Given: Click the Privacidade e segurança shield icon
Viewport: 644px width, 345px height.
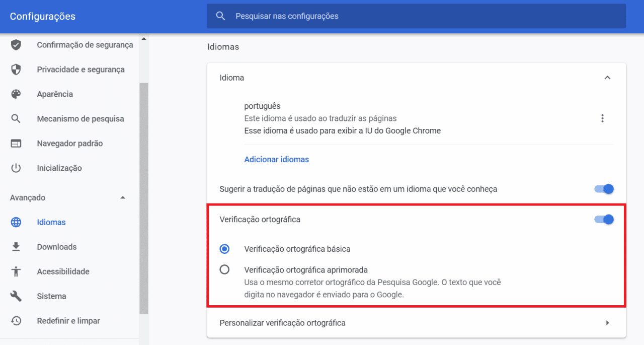Looking at the screenshot, I should 16,70.
